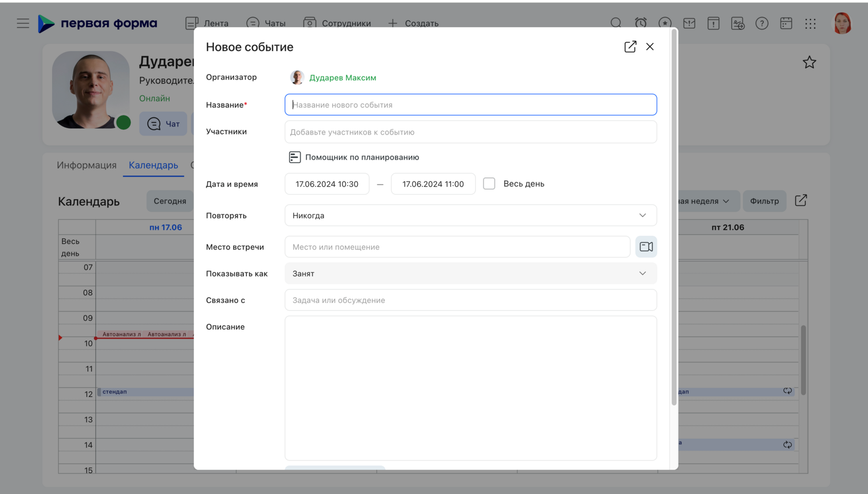Open the alarm clock reminders icon
Image resolution: width=868 pixels, height=494 pixels.
coord(641,23)
